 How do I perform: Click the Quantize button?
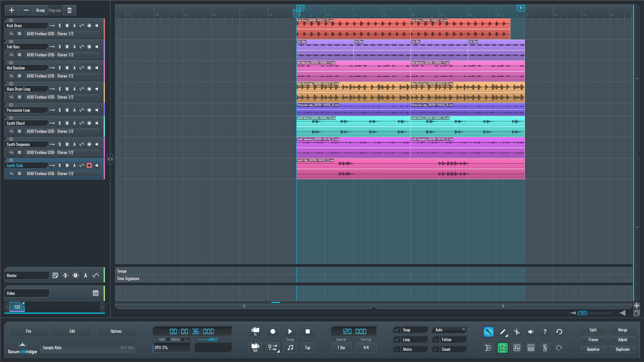593,349
